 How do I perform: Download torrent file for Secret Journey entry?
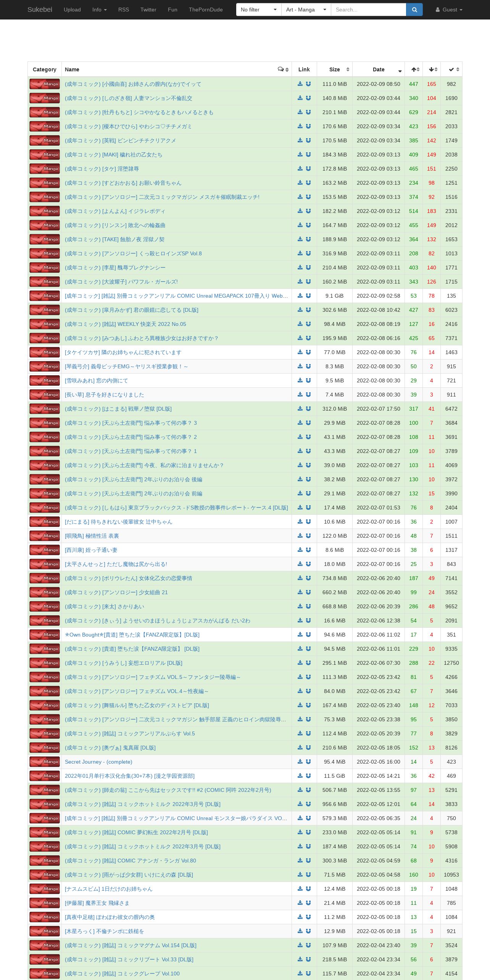(300, 762)
